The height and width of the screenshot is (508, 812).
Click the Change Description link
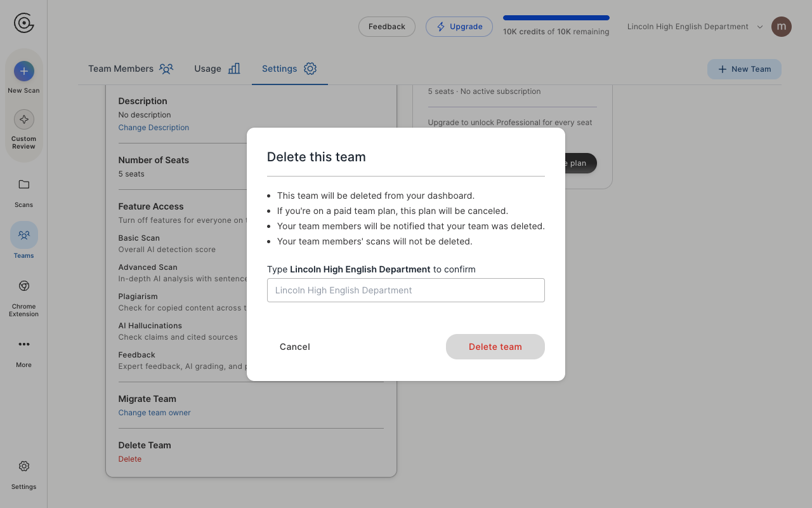click(x=154, y=128)
